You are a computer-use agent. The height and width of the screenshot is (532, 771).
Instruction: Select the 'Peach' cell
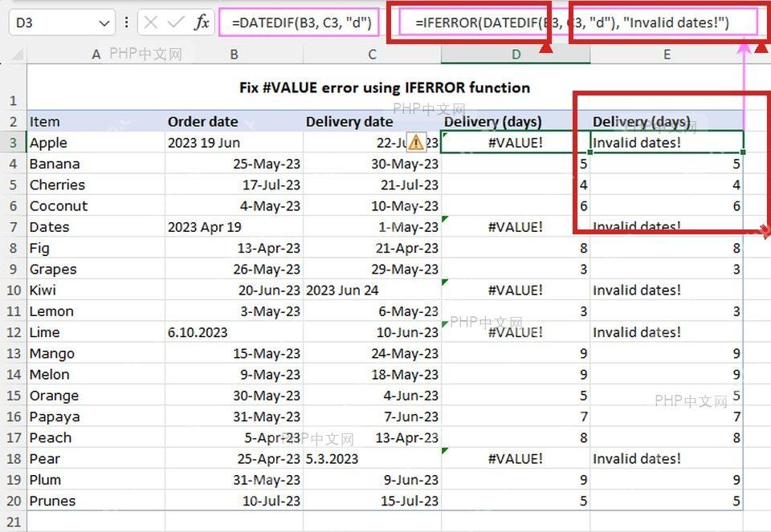(96, 437)
